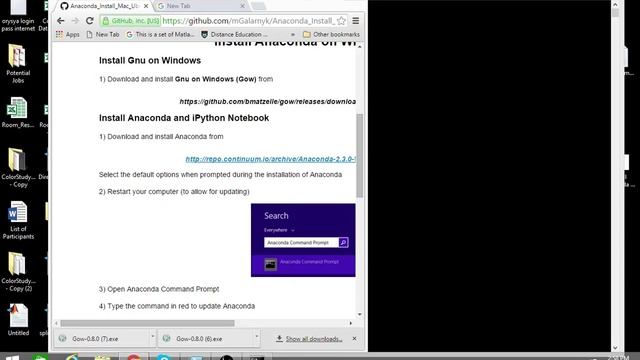Image resolution: width=640 pixels, height=360 pixels.
Task: Open the New Tab bookmark
Action: coord(103,35)
